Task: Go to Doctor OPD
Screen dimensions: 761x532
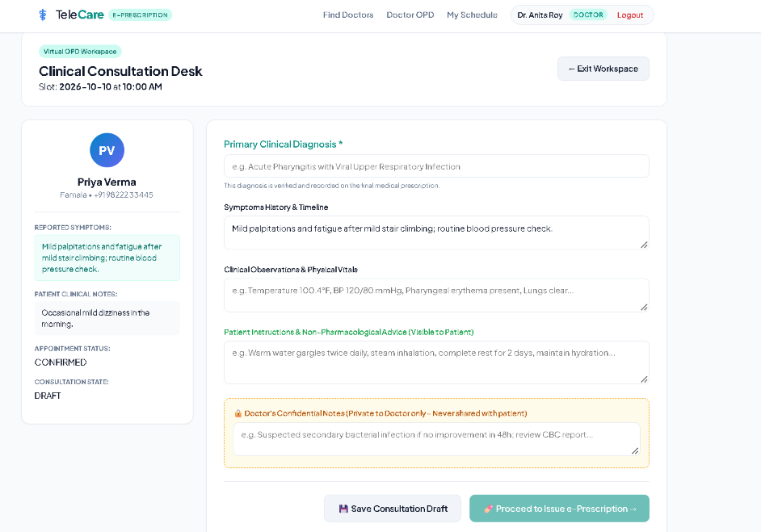Action: (410, 15)
